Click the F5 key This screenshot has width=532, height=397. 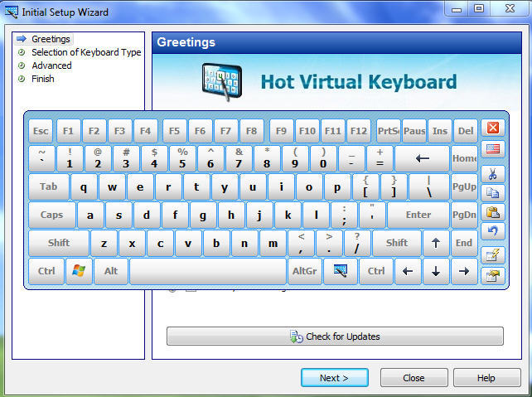click(174, 131)
